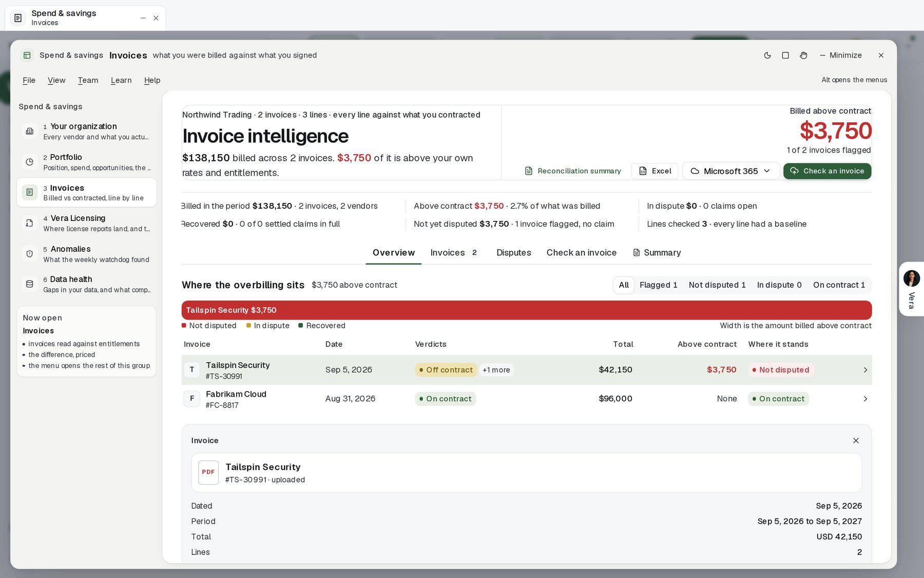
Task: Filter by Not disputed 1
Action: (x=717, y=285)
